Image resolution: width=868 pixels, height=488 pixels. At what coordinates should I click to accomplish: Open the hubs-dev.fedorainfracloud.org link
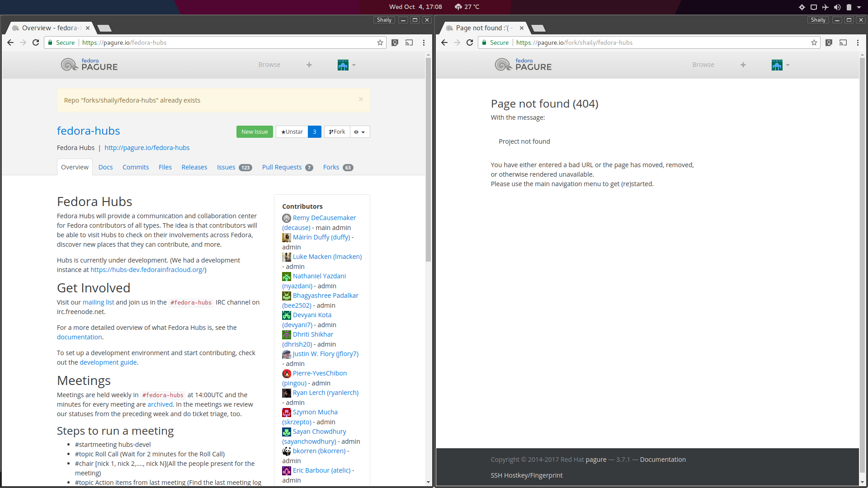[x=147, y=270]
